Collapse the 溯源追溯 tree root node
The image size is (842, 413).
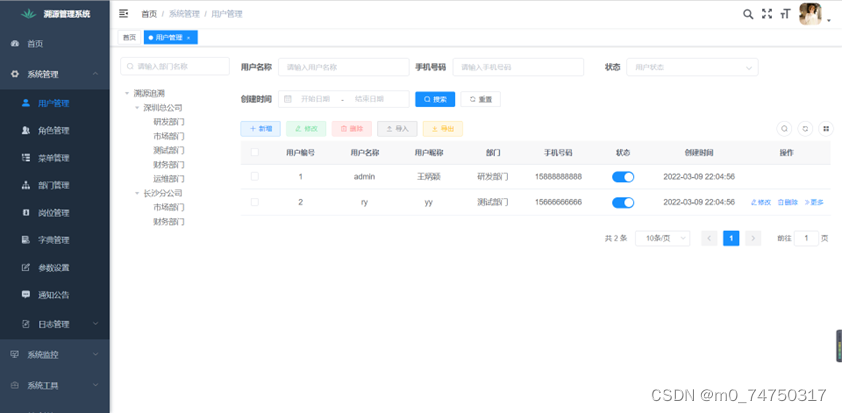(127, 93)
